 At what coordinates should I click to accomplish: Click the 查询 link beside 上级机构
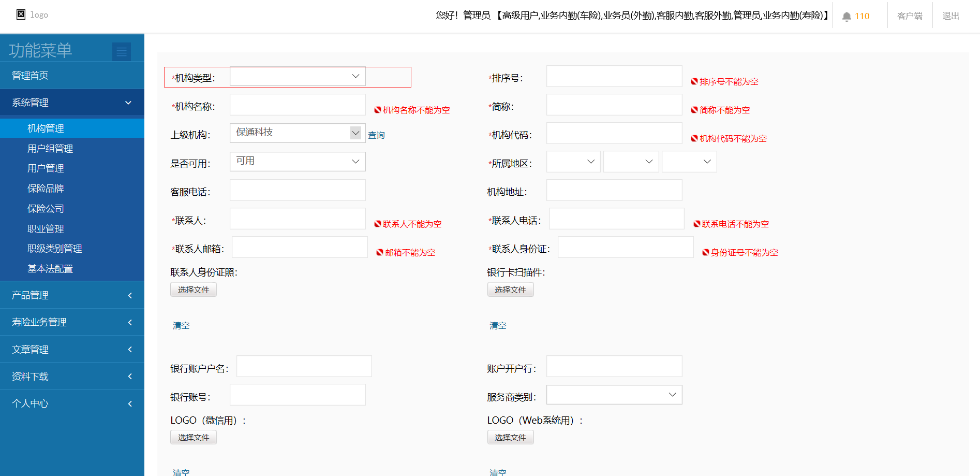click(376, 135)
